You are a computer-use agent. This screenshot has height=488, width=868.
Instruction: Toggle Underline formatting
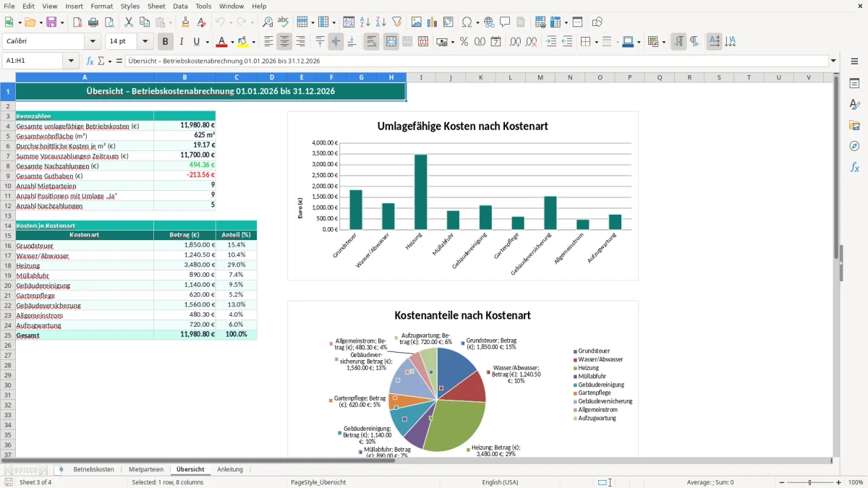click(x=196, y=42)
